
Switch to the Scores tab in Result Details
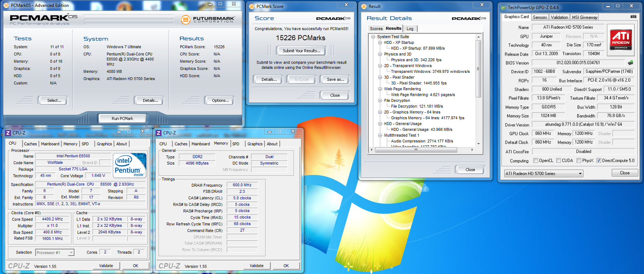click(x=376, y=29)
